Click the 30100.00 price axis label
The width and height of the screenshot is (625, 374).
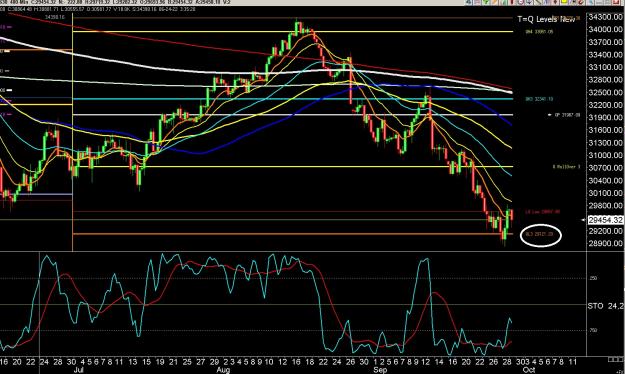[605, 193]
